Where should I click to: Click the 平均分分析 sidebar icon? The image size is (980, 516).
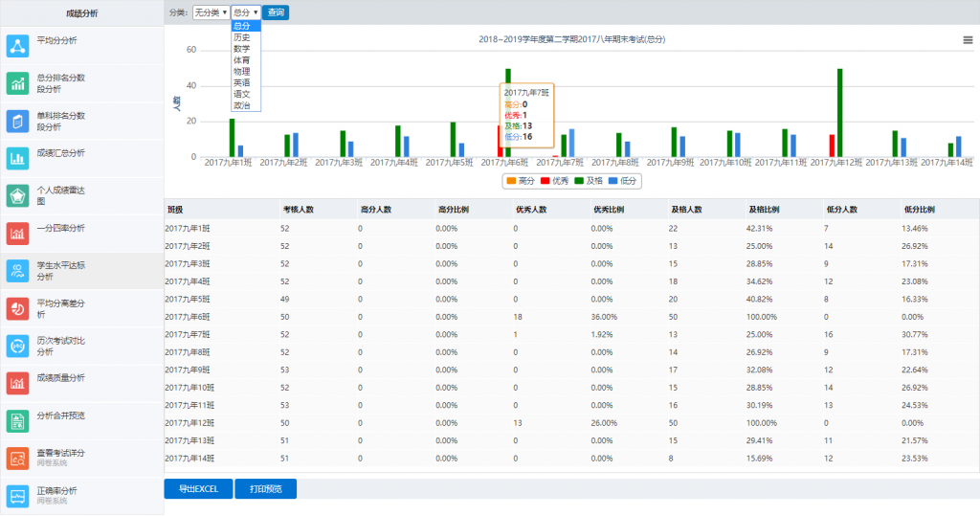(x=18, y=46)
